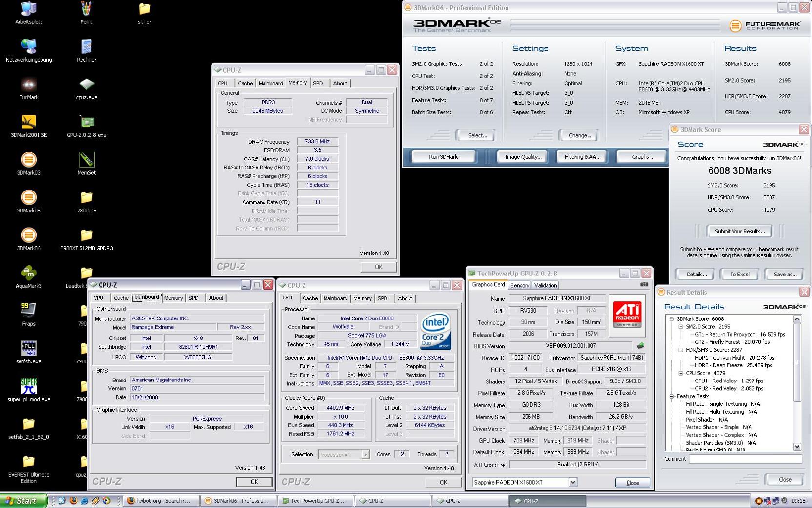This screenshot has height=508, width=812.
Task: Select the Netzwerkumgebung desktop icon
Action: coord(29,50)
